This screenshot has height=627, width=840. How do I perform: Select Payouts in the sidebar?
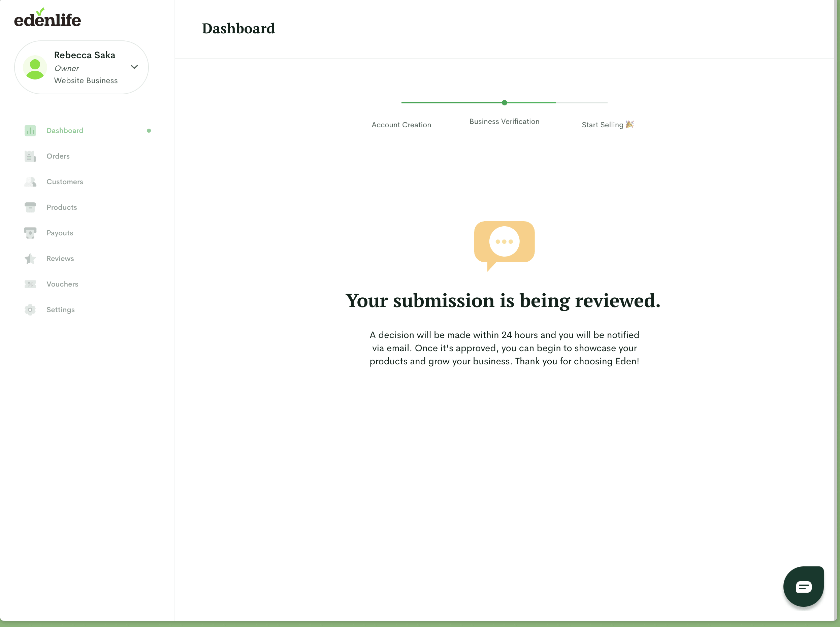60,233
